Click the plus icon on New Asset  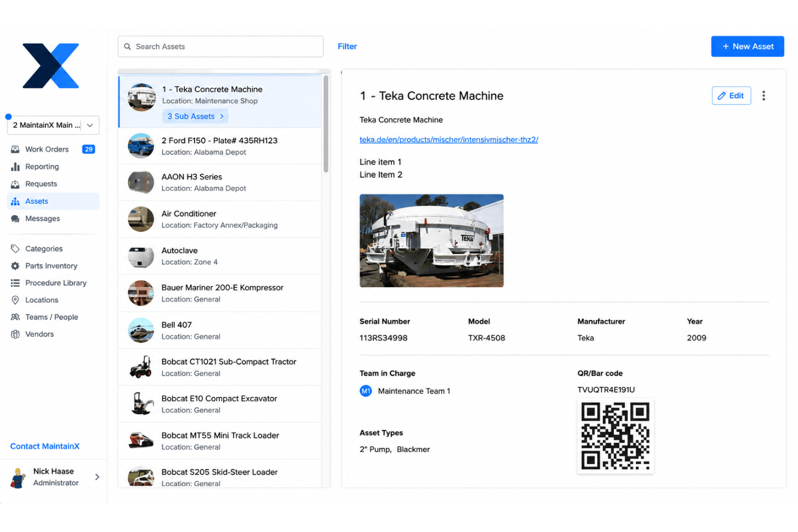[x=726, y=46]
